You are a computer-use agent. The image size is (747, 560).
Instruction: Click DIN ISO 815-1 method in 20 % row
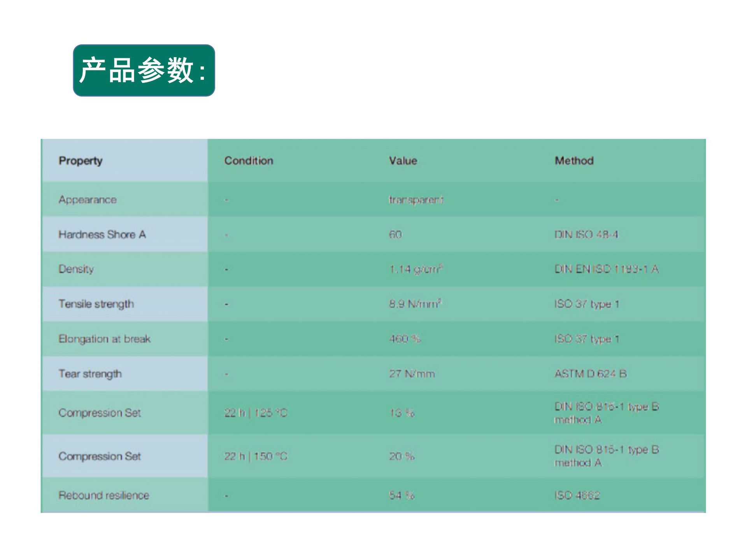[x=607, y=456]
